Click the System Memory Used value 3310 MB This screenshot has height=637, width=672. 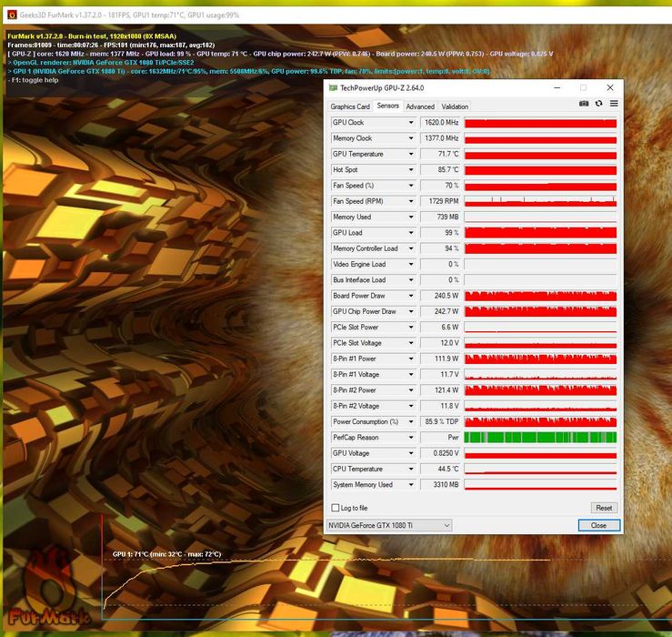click(x=440, y=485)
